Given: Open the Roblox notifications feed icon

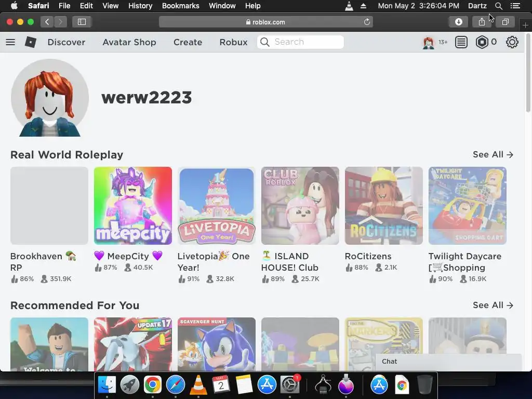Looking at the screenshot, I should (461, 43).
